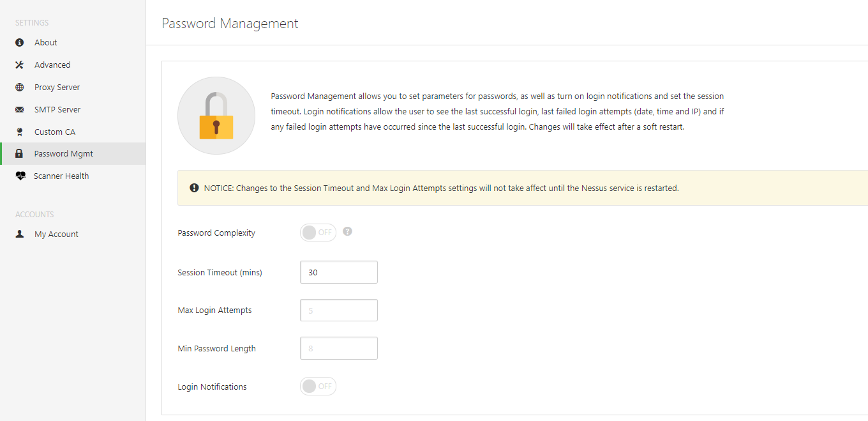
Task: Enable the Password Complexity toggle
Action: pyautogui.click(x=318, y=233)
